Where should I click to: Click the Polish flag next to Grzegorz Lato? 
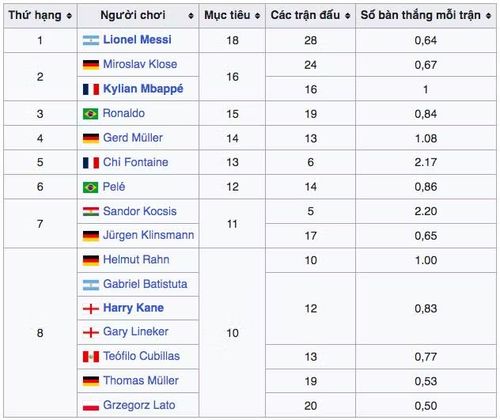pos(91,406)
